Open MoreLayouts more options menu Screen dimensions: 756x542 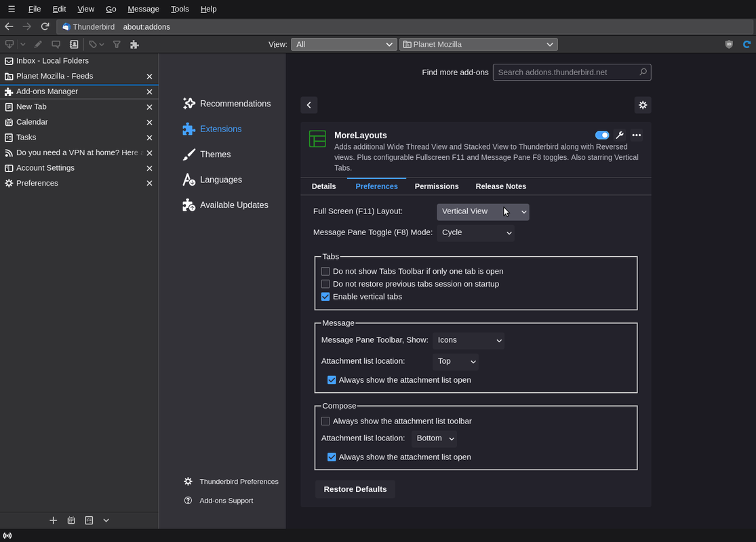[x=637, y=135]
